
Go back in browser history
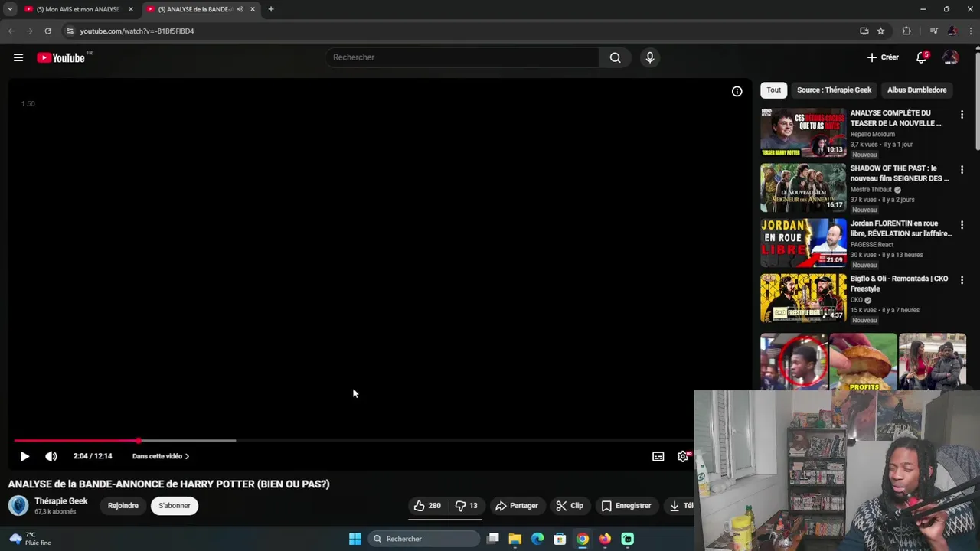[x=11, y=31]
